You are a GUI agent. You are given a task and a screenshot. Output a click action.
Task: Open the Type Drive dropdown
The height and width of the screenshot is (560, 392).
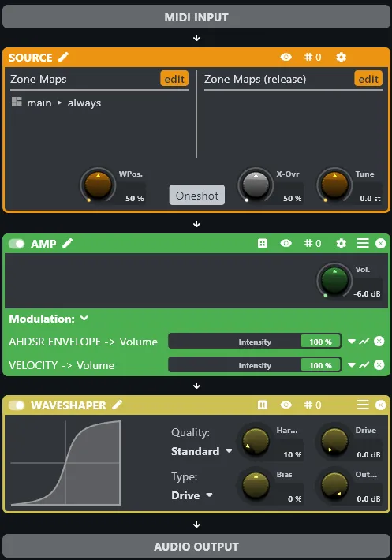[x=192, y=495]
